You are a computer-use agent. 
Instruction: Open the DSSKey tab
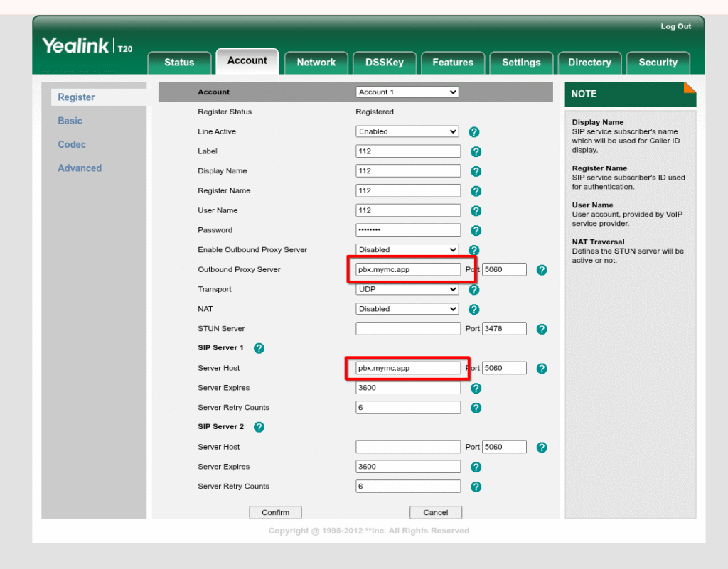coord(384,63)
